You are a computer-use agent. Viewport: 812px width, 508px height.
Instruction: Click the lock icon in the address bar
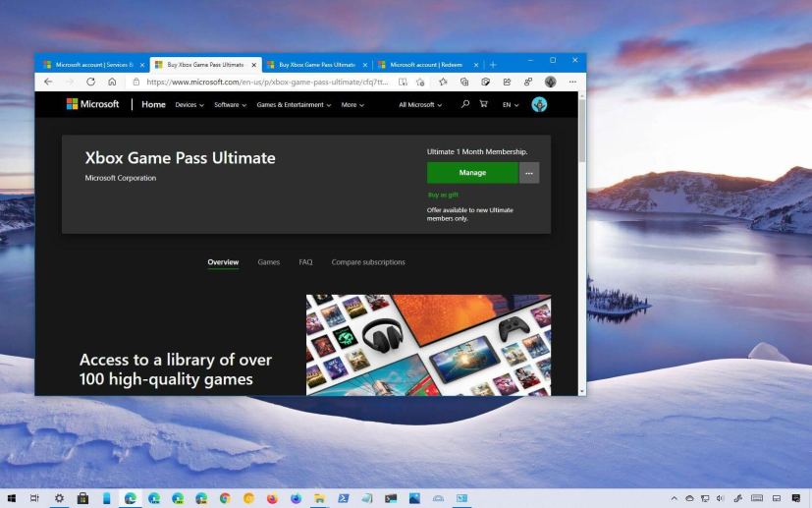(136, 82)
